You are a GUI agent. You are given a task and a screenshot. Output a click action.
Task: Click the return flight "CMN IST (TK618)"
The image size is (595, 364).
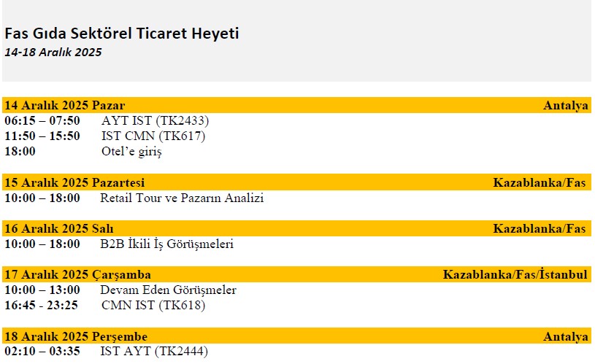[153, 305]
